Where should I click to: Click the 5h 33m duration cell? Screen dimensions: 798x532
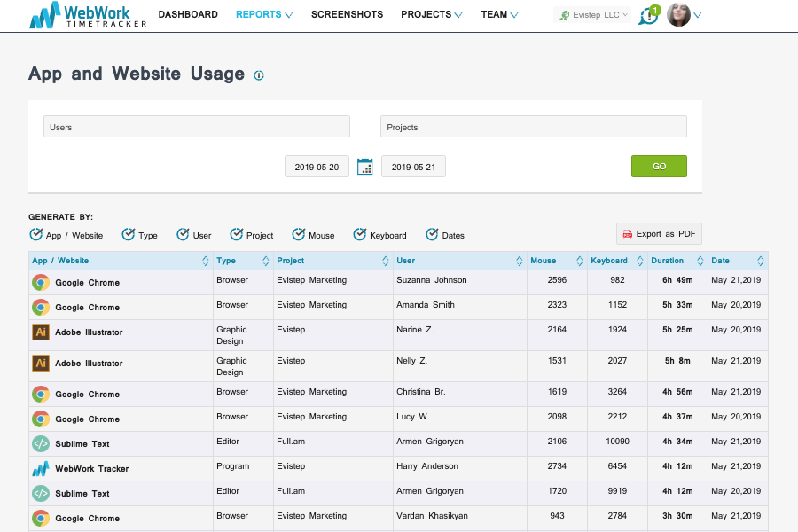(x=677, y=305)
